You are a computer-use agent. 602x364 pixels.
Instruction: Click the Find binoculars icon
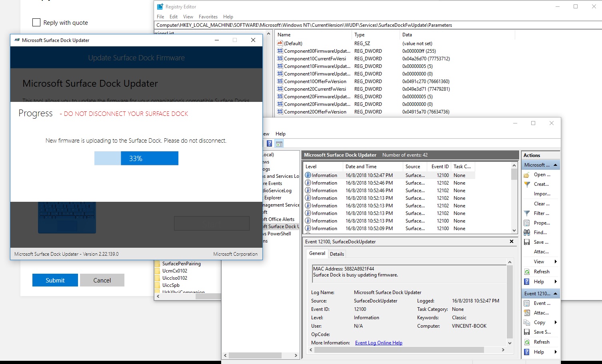[527, 233]
